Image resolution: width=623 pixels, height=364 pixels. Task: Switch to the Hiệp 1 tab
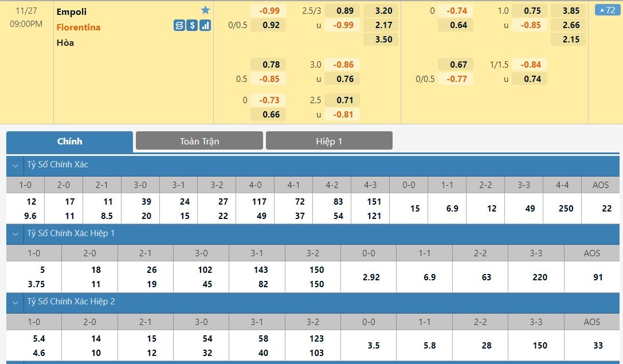tap(329, 141)
